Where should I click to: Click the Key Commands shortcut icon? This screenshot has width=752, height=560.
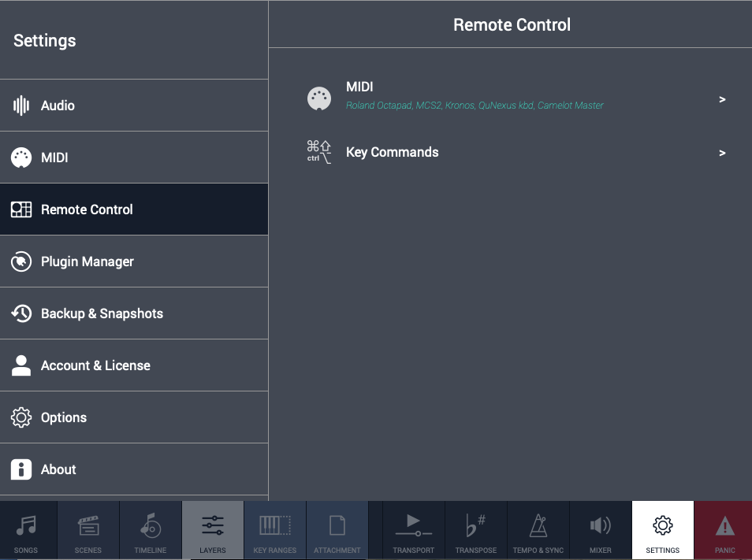pyautogui.click(x=318, y=152)
